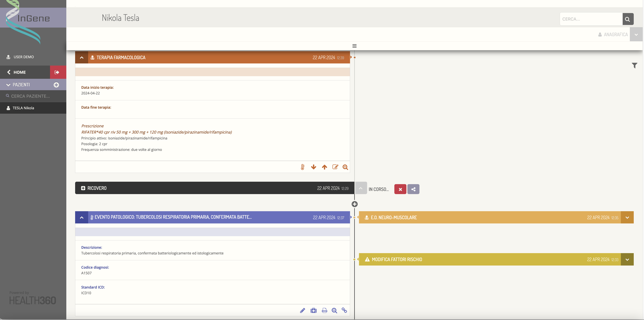The width and height of the screenshot is (644, 320).
Task: Click the medical kit icon in Evento Patologico footer
Action: 314,311
